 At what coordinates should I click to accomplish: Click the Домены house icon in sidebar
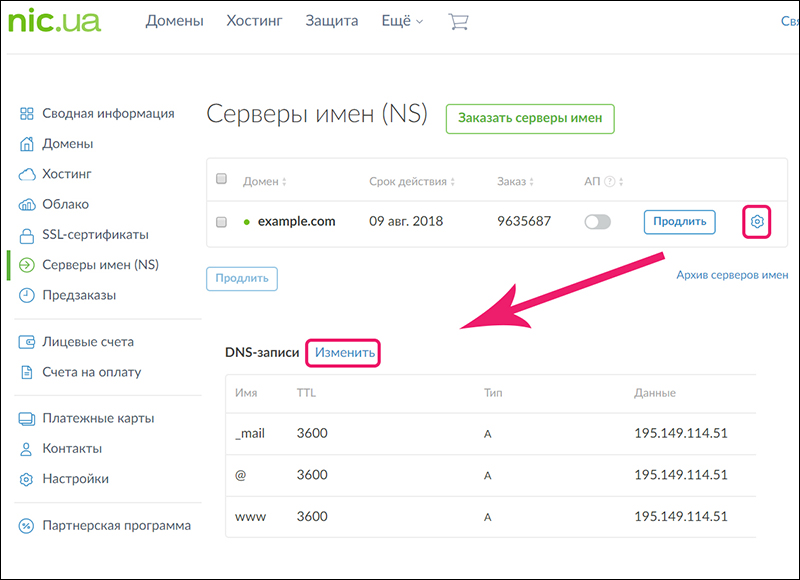coord(27,144)
